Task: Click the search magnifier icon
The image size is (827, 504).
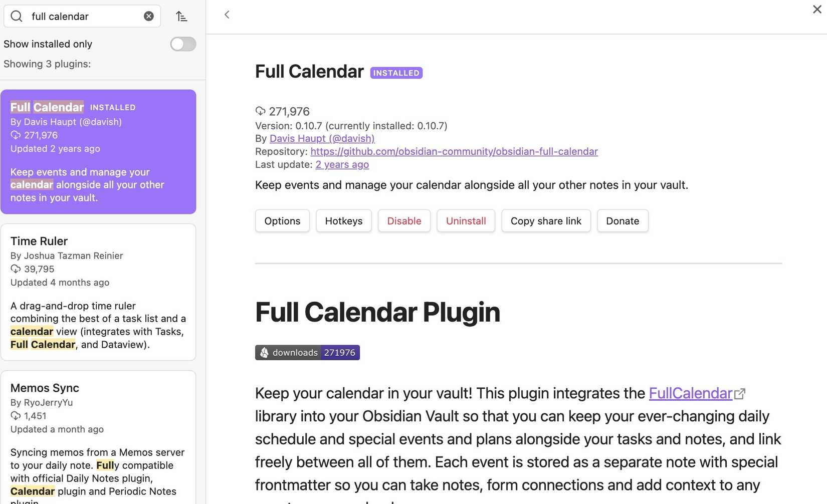Action: click(16, 16)
